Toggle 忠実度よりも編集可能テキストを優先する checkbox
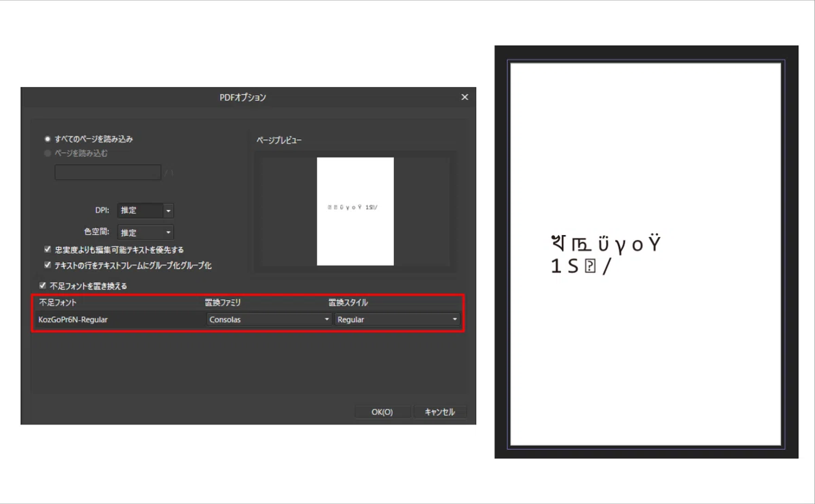This screenshot has width=815, height=504. [x=48, y=250]
